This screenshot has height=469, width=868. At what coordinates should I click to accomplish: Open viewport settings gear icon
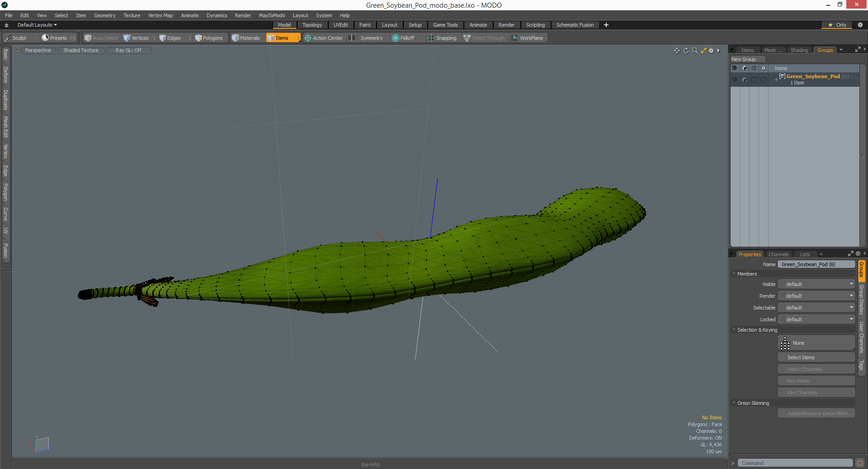tap(711, 51)
